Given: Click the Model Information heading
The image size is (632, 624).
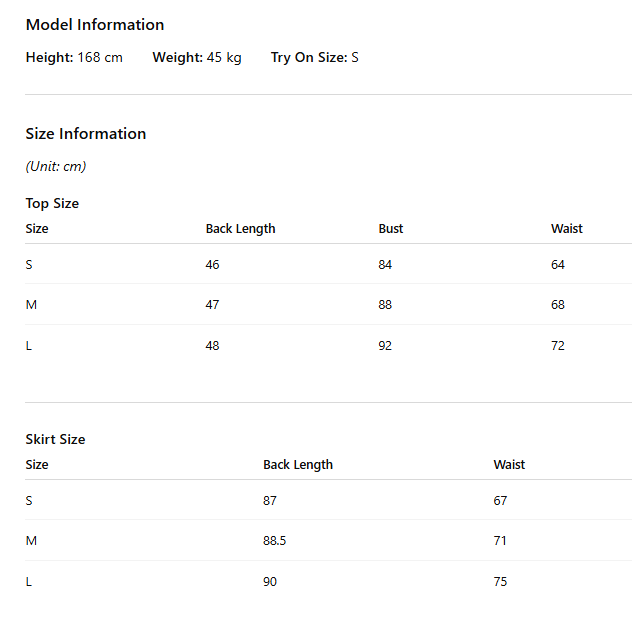Looking at the screenshot, I should (x=95, y=25).
